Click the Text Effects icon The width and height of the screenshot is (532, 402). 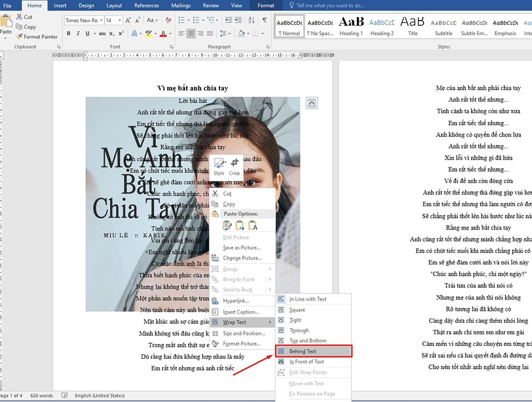135,33
